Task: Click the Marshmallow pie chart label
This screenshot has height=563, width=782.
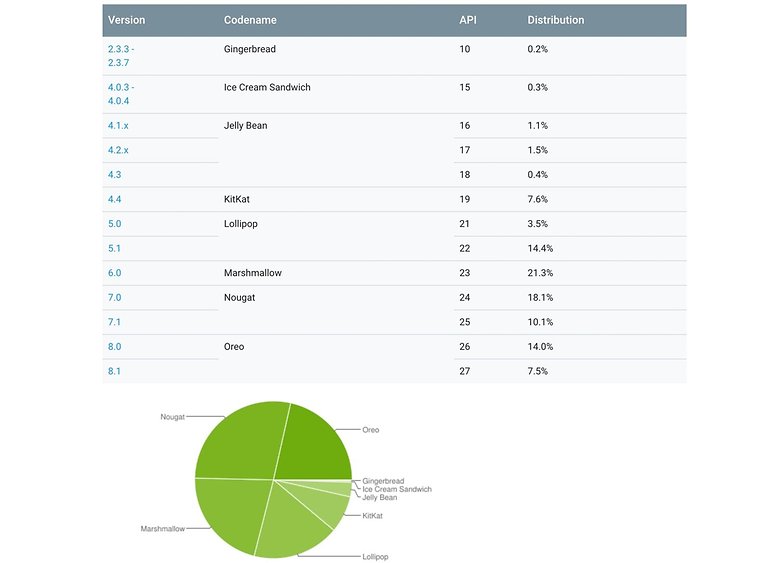Action: [x=163, y=529]
